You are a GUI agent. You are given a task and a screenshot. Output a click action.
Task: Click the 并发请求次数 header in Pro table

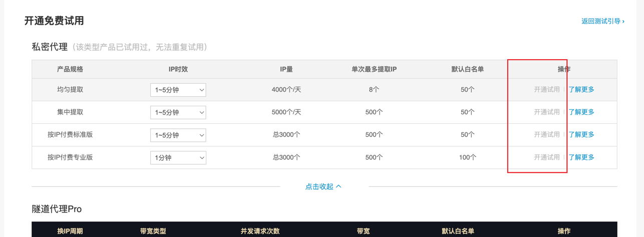[x=260, y=231]
